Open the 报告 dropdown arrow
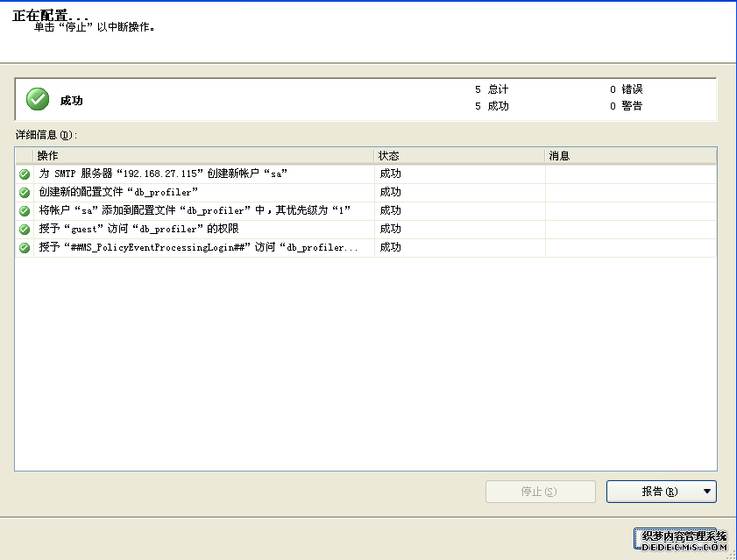This screenshot has height=560, width=737. click(706, 492)
